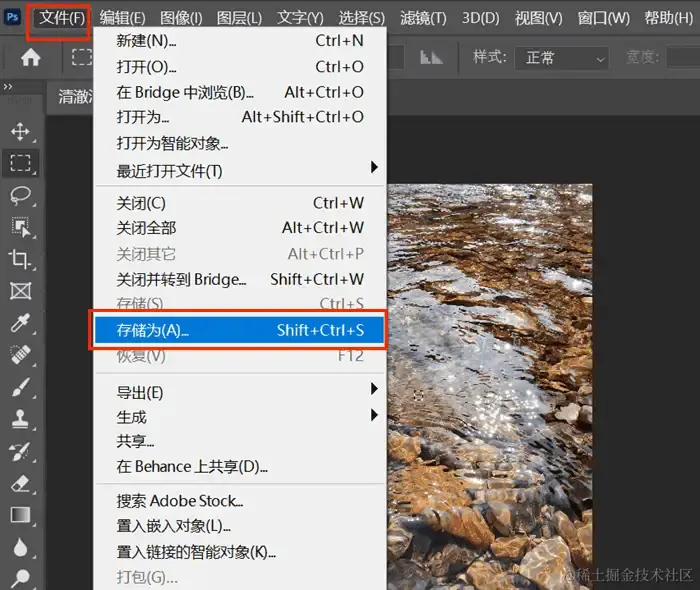Click the river photo on canvas
The width and height of the screenshot is (700, 590).
[x=490, y=386]
